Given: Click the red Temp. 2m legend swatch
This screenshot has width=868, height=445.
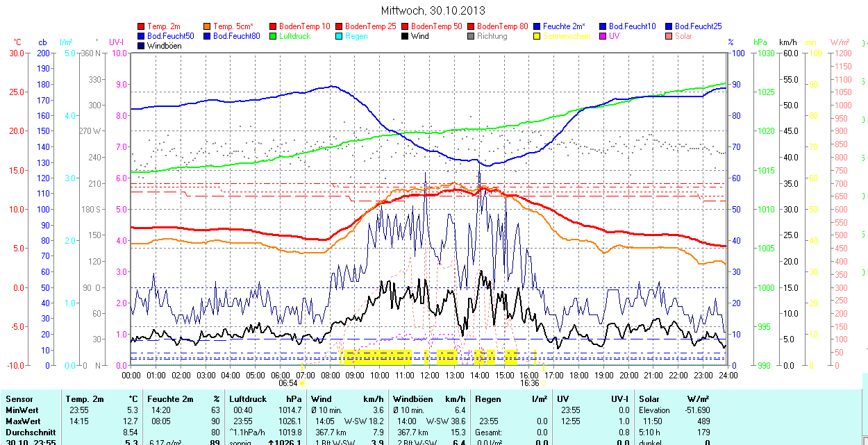Looking at the screenshot, I should (x=142, y=26).
